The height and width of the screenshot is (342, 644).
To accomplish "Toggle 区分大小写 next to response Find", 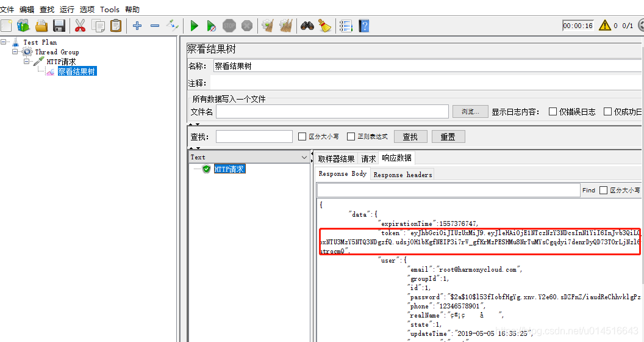I will click(603, 191).
